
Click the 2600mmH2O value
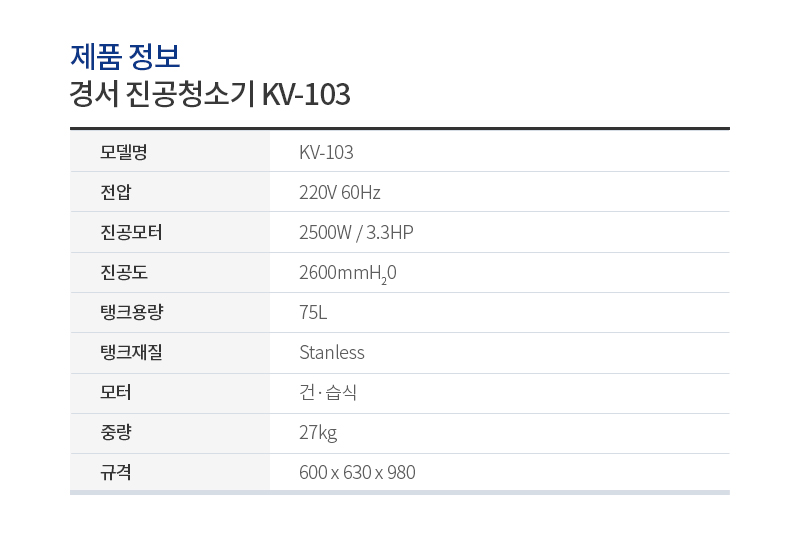347,273
